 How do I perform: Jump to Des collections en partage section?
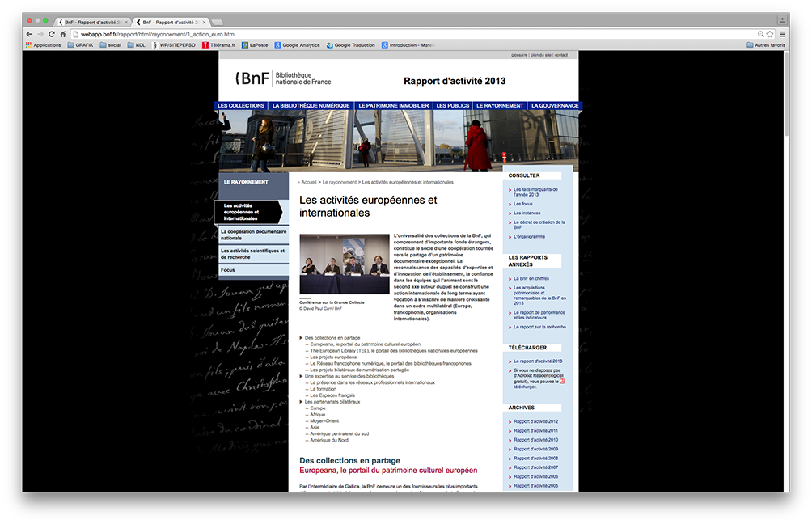pos(332,337)
